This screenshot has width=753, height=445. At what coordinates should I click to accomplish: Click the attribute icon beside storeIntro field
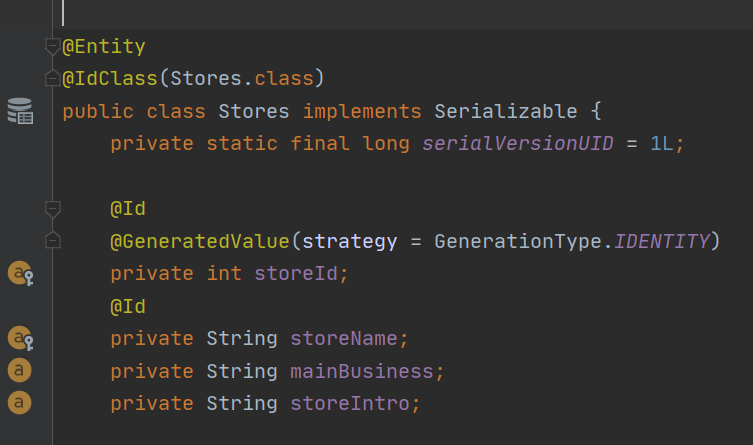point(19,402)
